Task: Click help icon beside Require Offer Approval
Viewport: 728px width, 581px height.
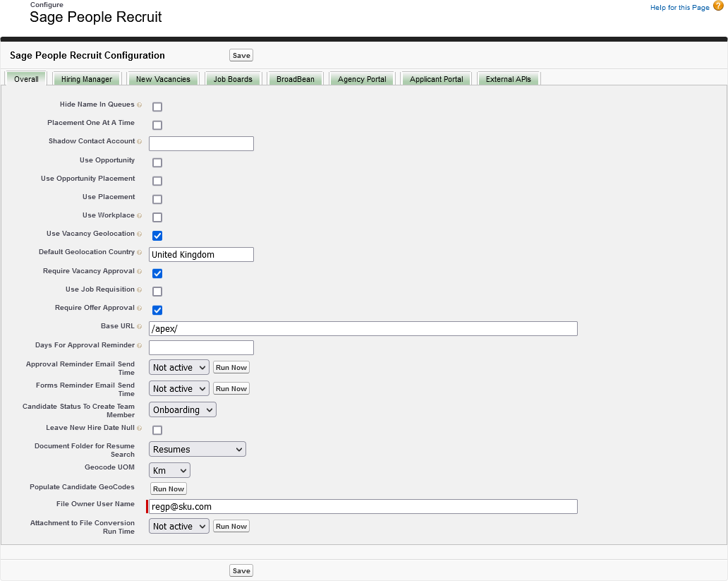Action: 140,309
